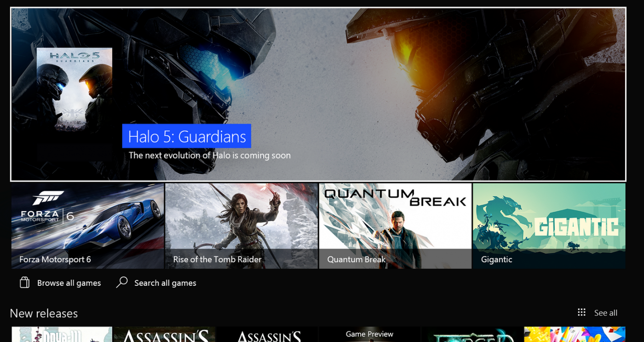The image size is (644, 342).
Task: Select the Forza Motorsport 6 tile
Action: 87,226
